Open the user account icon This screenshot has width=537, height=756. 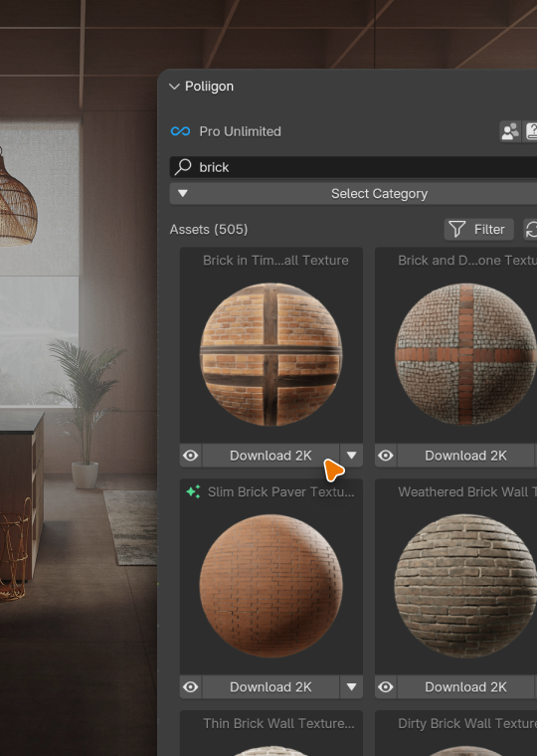click(x=510, y=131)
